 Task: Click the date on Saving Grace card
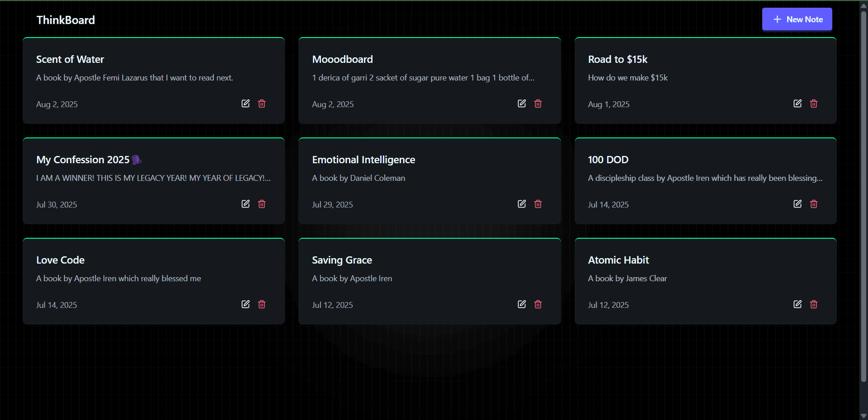pyautogui.click(x=332, y=305)
